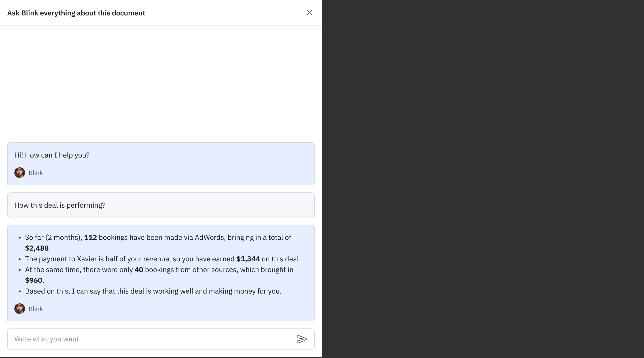Click the bold '40' bookings figure
This screenshot has height=358, width=644.
(139, 270)
